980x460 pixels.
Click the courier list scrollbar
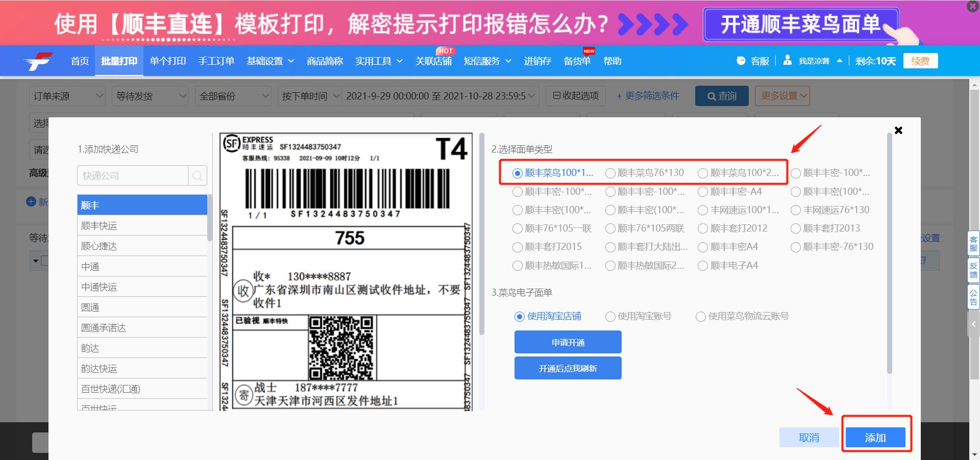(210, 218)
